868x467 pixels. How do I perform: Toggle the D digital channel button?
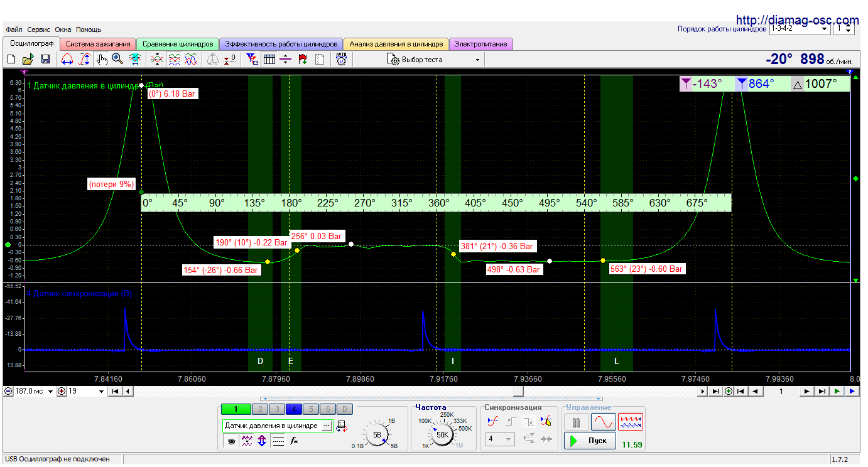point(345,409)
